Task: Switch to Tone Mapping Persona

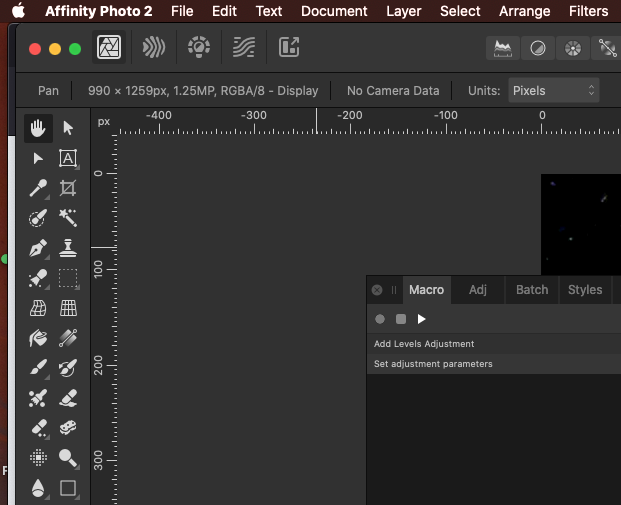Action: coord(244,47)
